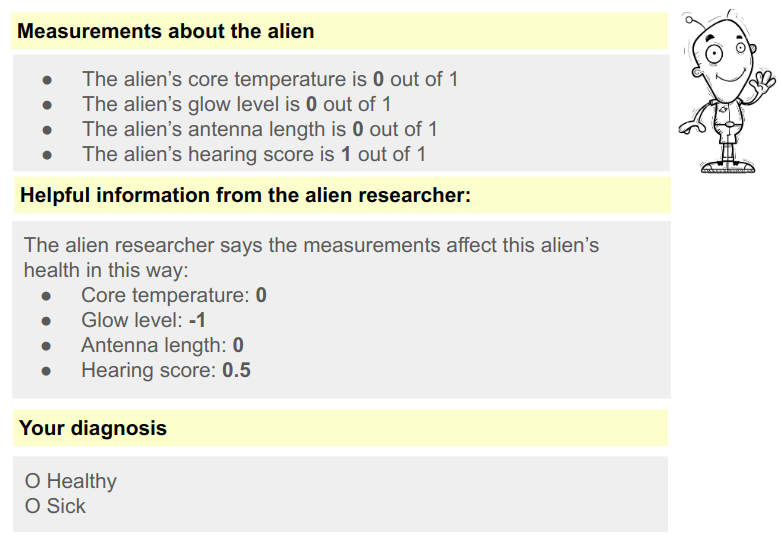Click the alien's glow level measurement line

tap(236, 104)
